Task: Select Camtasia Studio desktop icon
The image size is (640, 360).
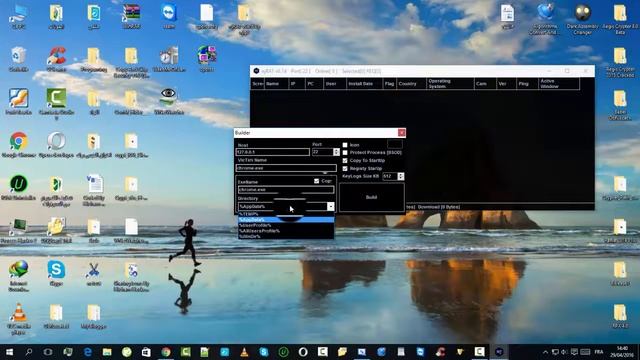Action: click(x=56, y=103)
